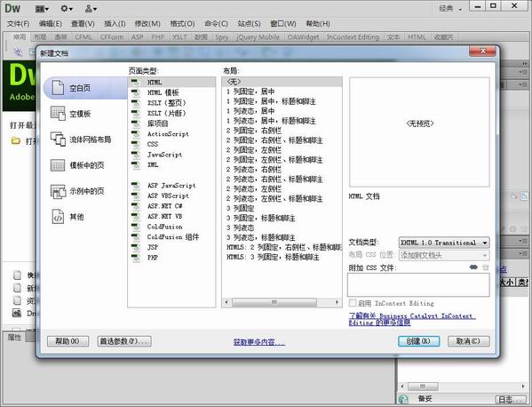The height and width of the screenshot is (407, 532).
Task: Select the 空模板 blank template category
Action: (x=70, y=114)
